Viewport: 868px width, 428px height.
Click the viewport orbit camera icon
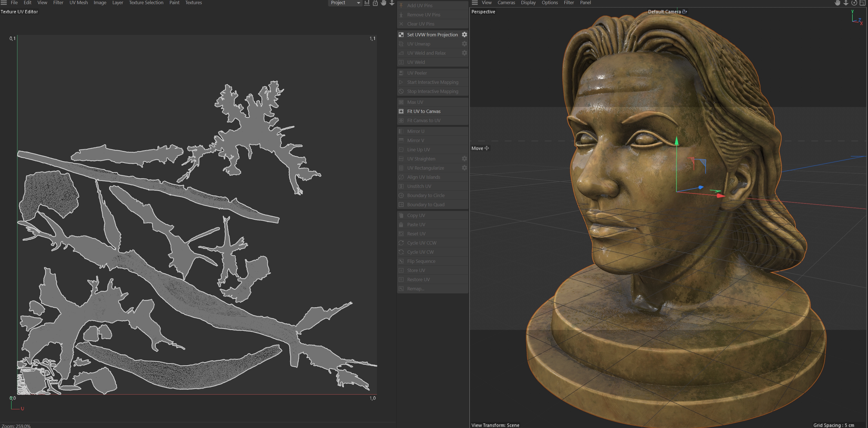(854, 3)
